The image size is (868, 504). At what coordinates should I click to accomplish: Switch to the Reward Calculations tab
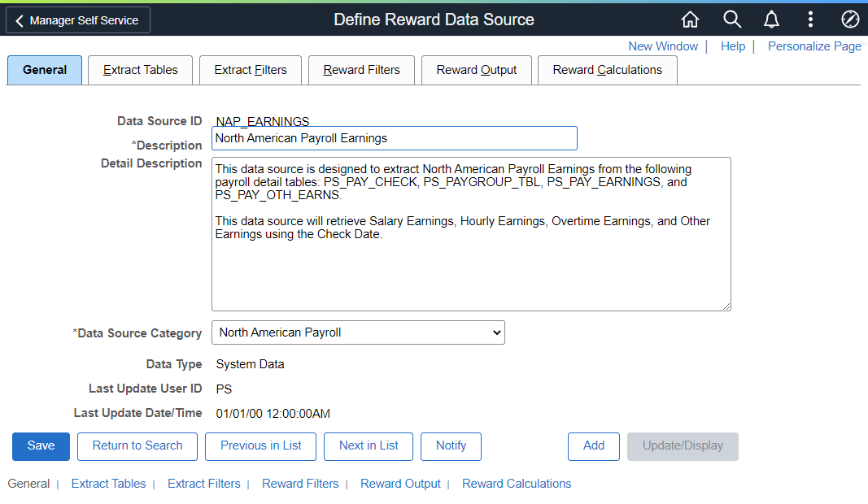tap(607, 70)
